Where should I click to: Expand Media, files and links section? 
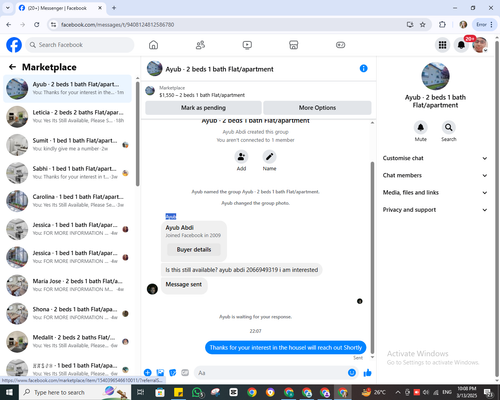coord(435,193)
